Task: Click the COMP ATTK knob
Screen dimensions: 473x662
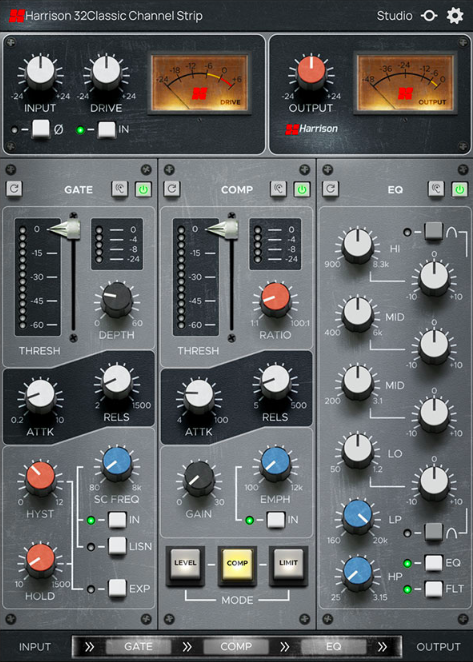Action: [199, 396]
